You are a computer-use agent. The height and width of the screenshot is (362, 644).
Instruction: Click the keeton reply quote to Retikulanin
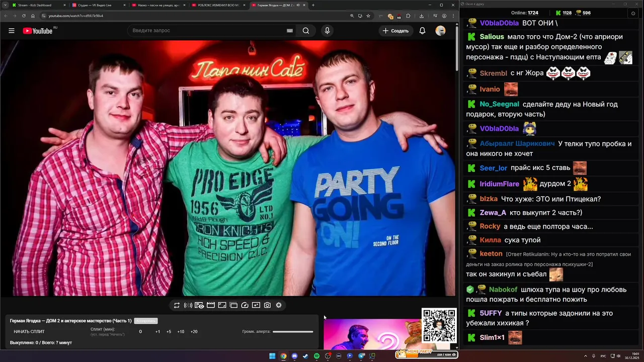[548, 259]
